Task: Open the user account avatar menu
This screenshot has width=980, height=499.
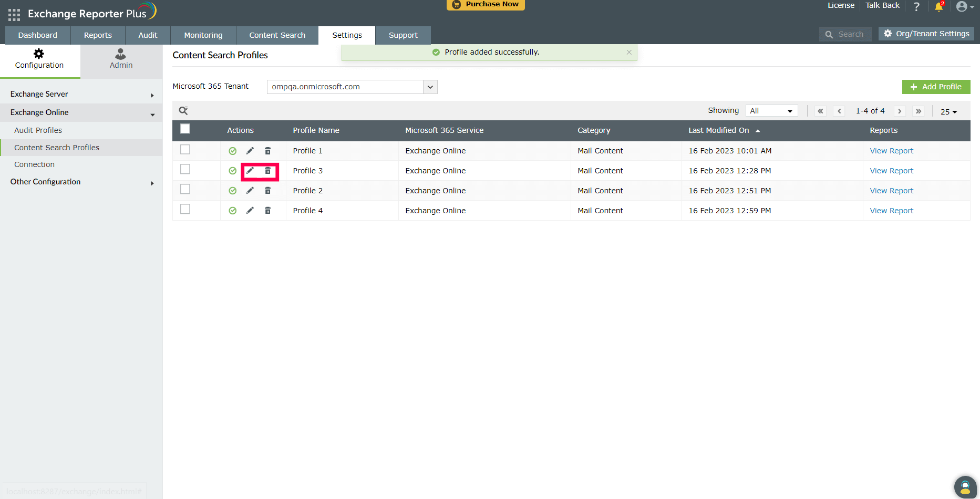Action: (x=965, y=6)
